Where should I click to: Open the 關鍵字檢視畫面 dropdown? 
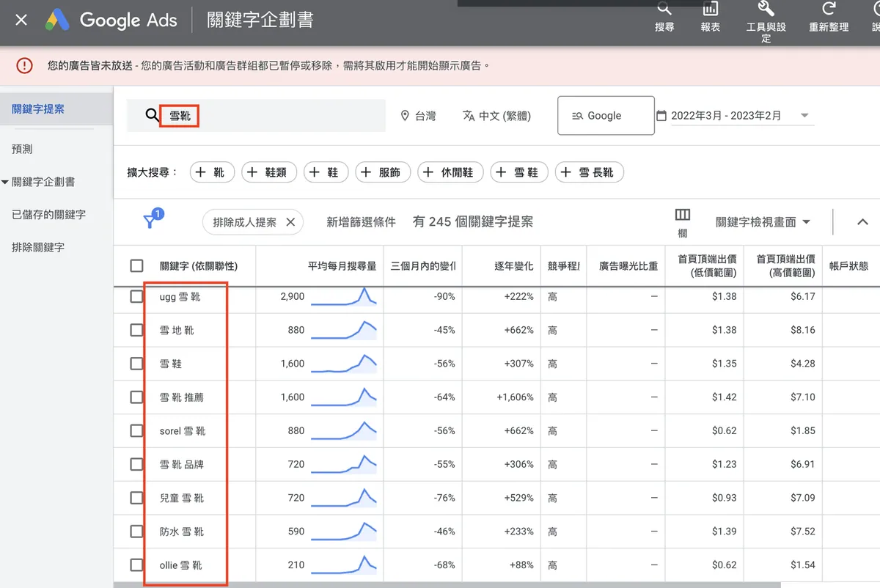(x=763, y=221)
